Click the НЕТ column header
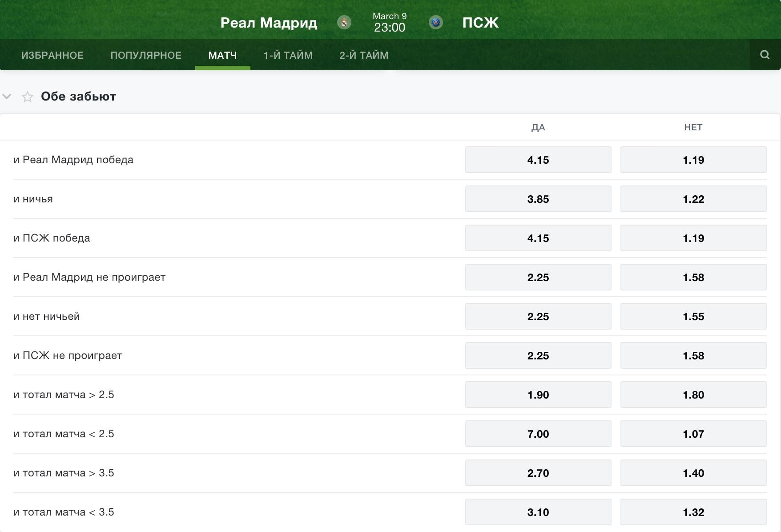 tap(693, 128)
